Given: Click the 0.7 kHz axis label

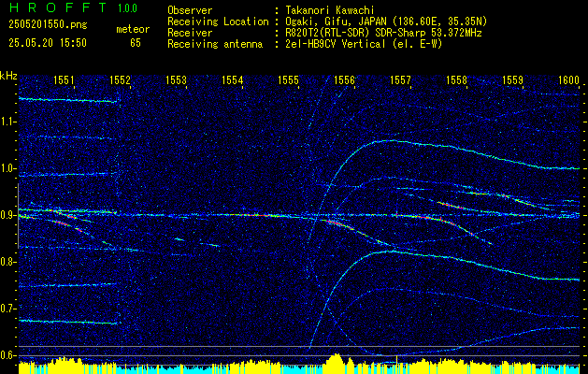Looking at the screenshot, I should tap(7, 309).
